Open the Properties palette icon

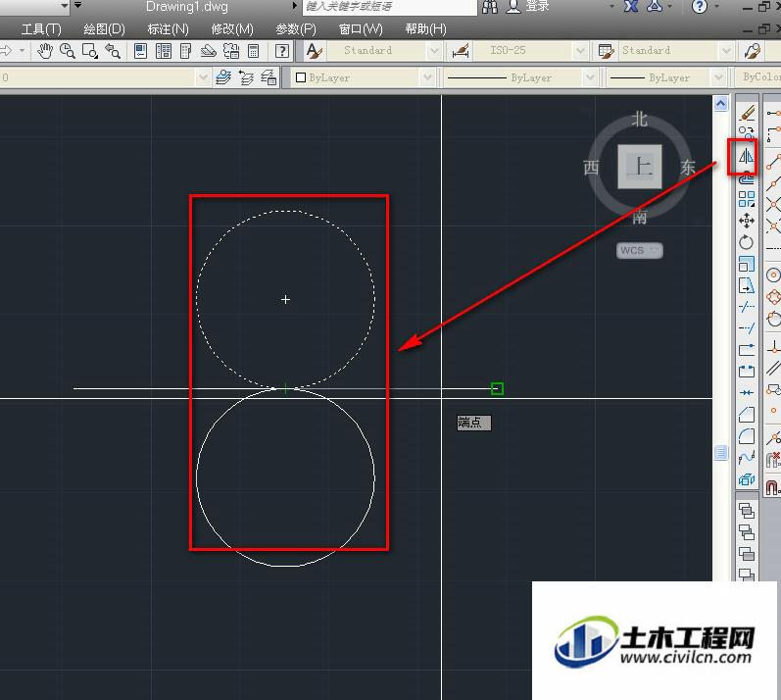tap(141, 51)
